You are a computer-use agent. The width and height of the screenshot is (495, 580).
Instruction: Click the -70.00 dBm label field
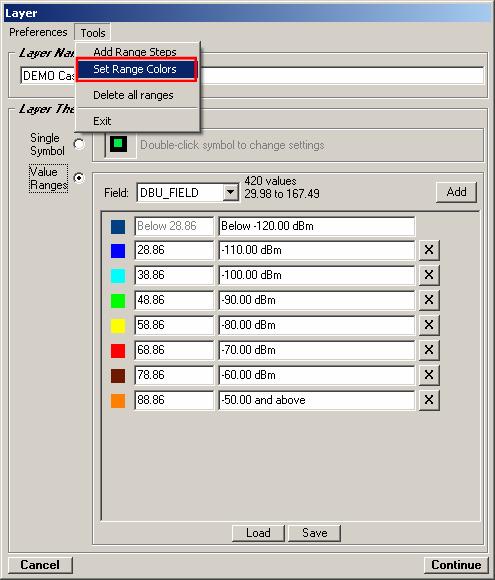coord(317,350)
